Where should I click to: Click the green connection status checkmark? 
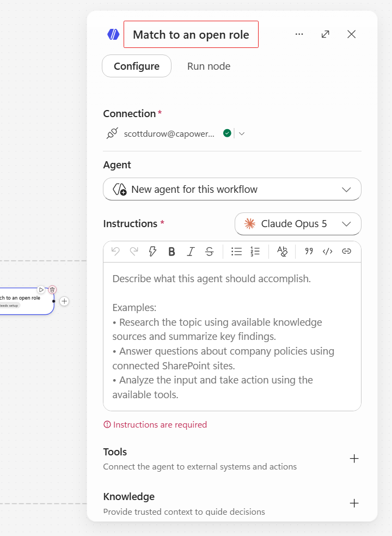point(227,133)
